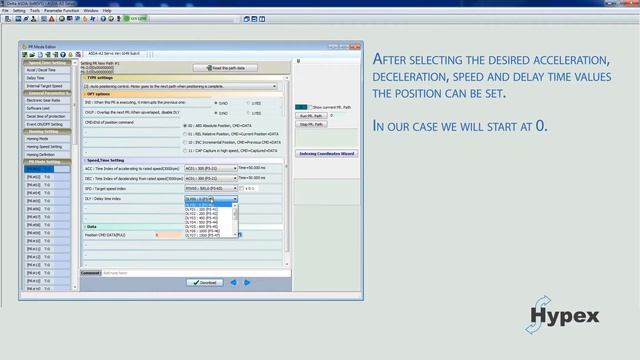Image resolution: width=640 pixels, height=360 pixels.
Task: Open the Window menu
Action: [91, 11]
